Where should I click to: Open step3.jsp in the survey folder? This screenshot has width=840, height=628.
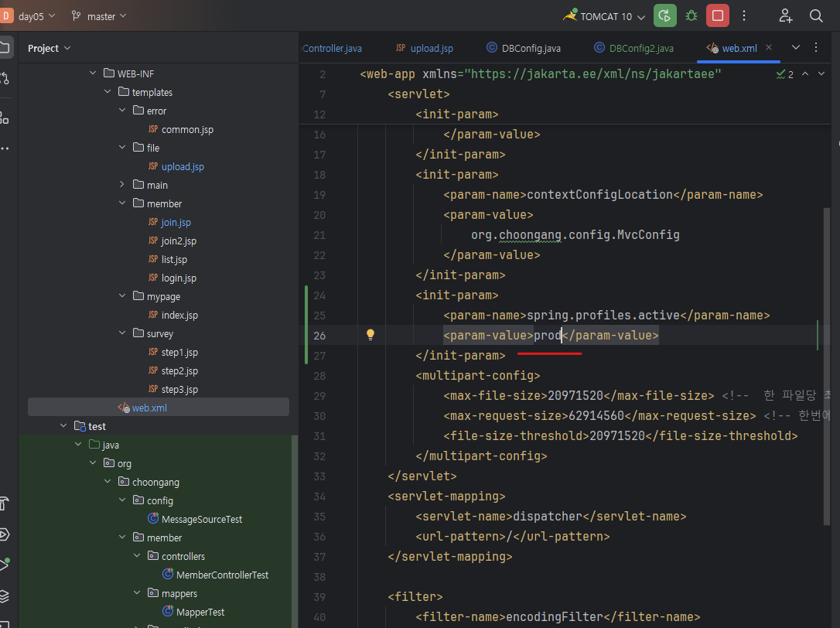pos(179,390)
